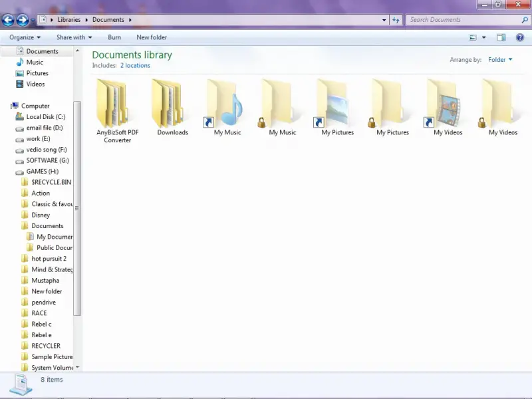Select hot pursuit 2 folder
532x399 pixels.
[44, 259]
